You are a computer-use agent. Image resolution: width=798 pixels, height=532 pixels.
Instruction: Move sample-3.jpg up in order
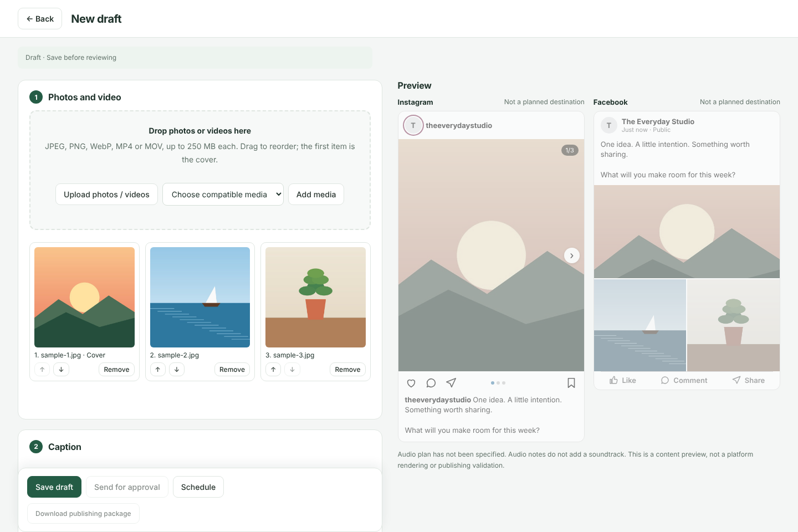point(273,370)
